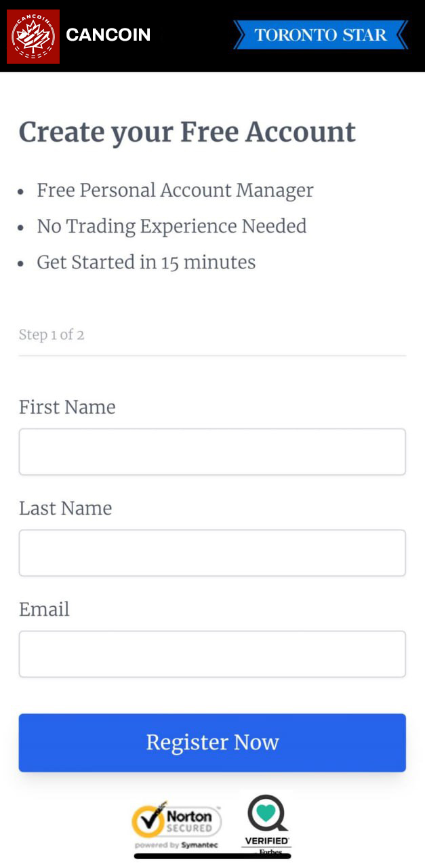
Task: Tap the home indicator bar at bottom
Action: pyautogui.click(x=212, y=856)
